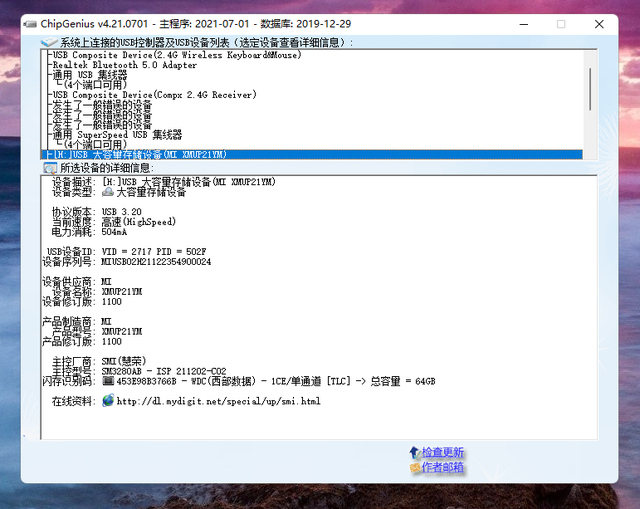Click the 高速(HighSpeed) current speed value
The width and height of the screenshot is (640, 509).
click(139, 222)
